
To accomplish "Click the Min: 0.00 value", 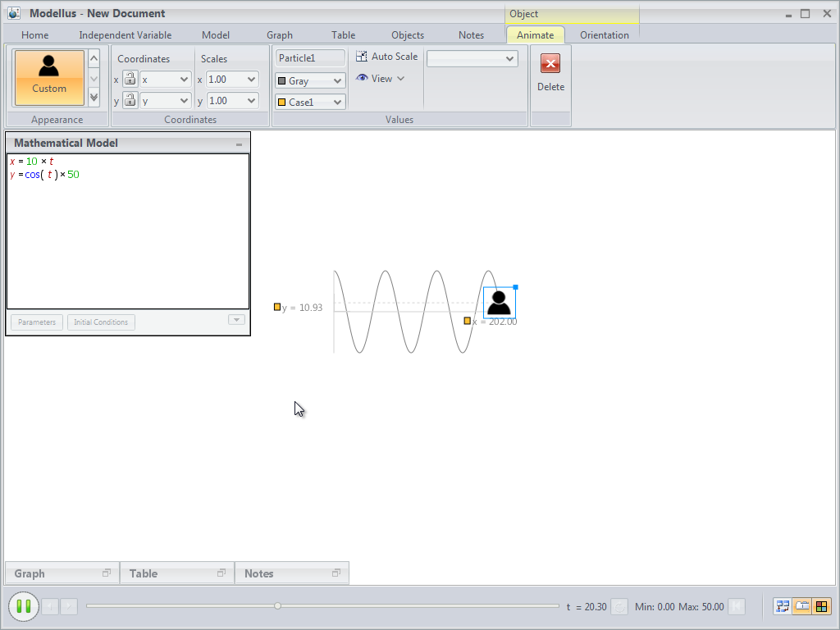I will (655, 607).
